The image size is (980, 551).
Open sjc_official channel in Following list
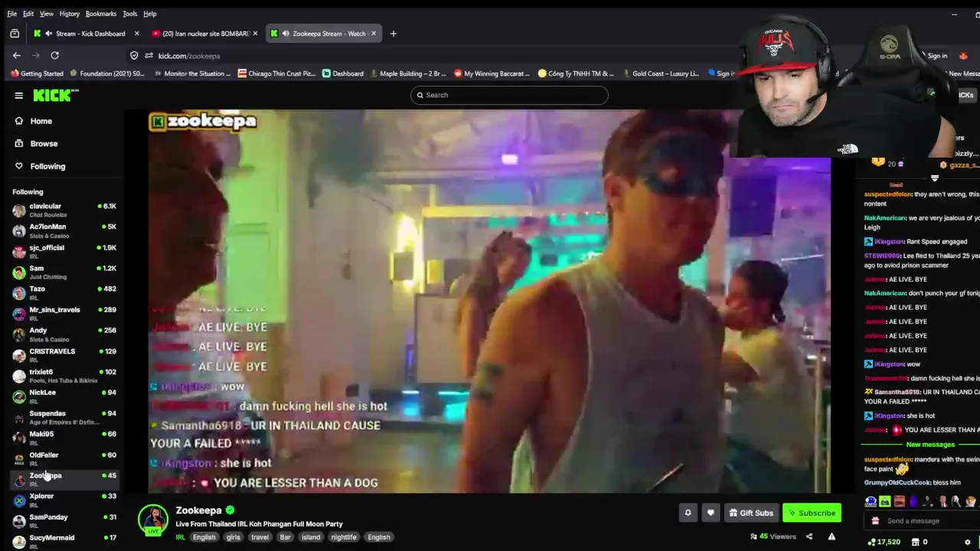pos(64,251)
